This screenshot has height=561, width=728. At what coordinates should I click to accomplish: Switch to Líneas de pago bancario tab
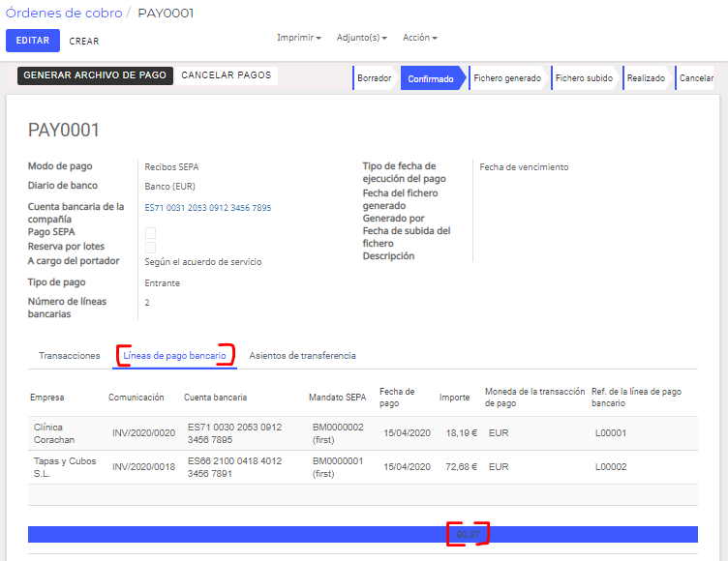174,356
